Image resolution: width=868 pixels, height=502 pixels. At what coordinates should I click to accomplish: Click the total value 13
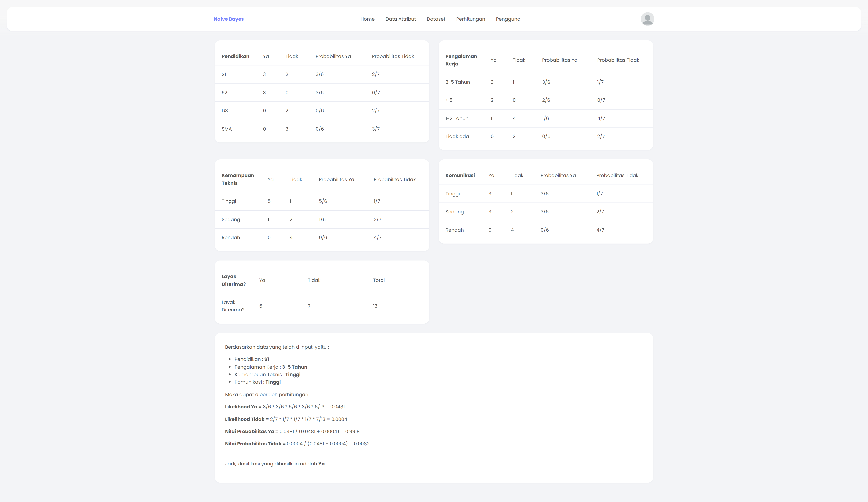pyautogui.click(x=375, y=306)
